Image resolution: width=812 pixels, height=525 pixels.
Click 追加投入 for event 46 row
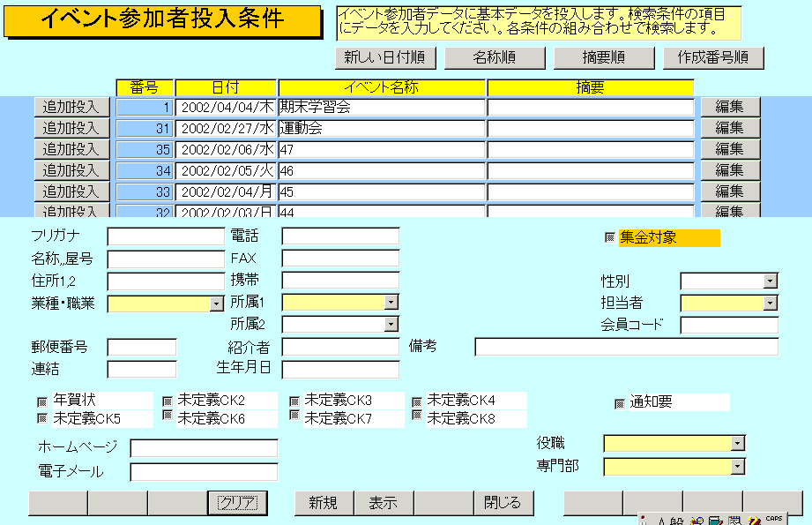pyautogui.click(x=72, y=170)
